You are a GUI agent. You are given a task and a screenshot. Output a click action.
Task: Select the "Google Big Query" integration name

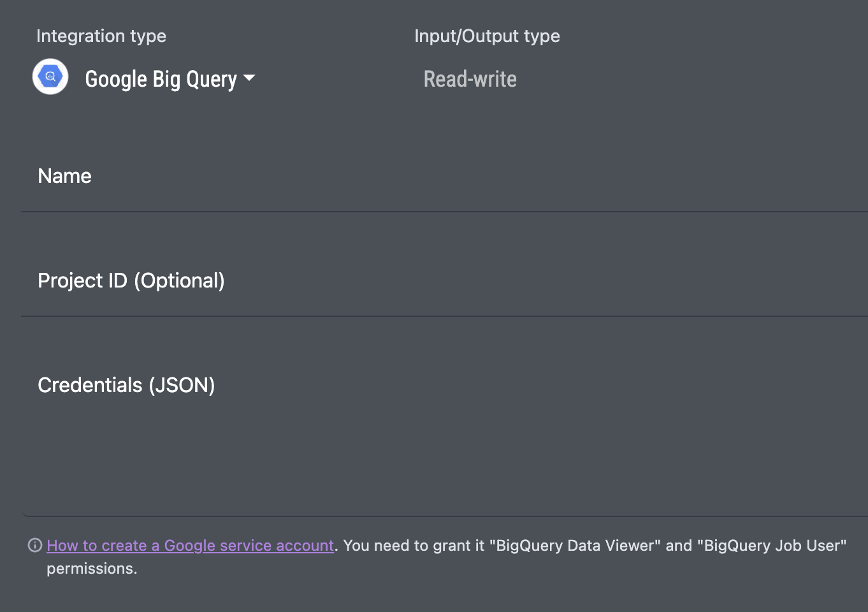tap(161, 79)
